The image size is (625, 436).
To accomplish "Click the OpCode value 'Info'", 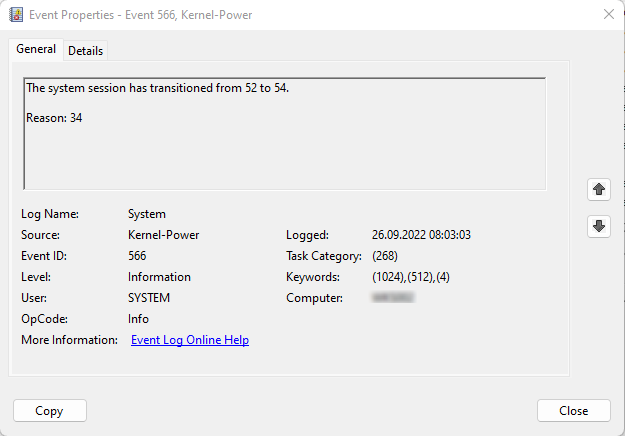I will click(x=138, y=319).
